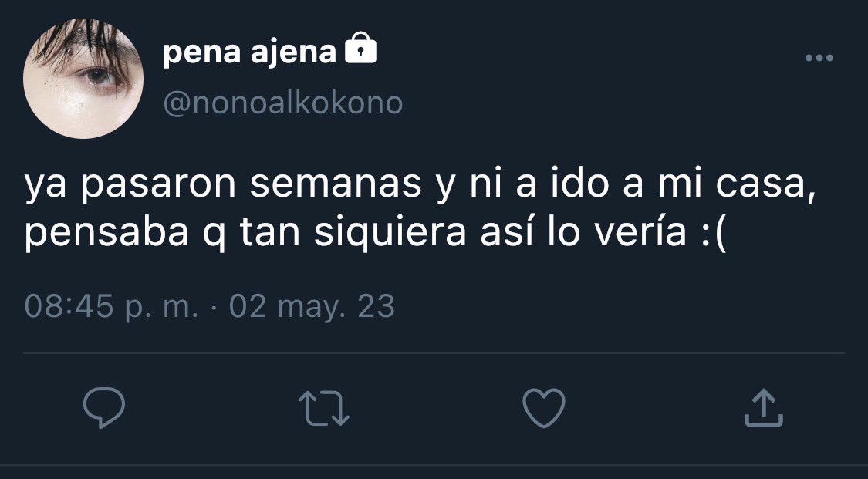Select the 02 may. 23 date

(x=312, y=306)
